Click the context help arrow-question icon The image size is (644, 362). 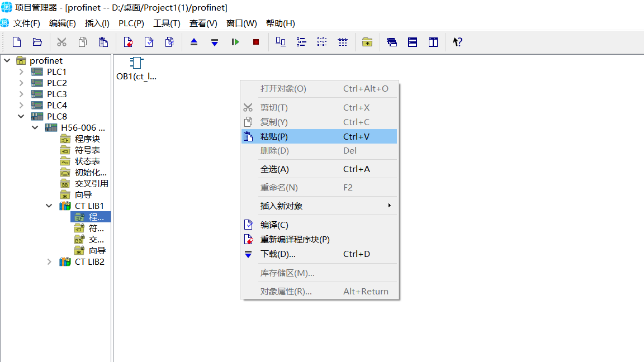click(457, 42)
